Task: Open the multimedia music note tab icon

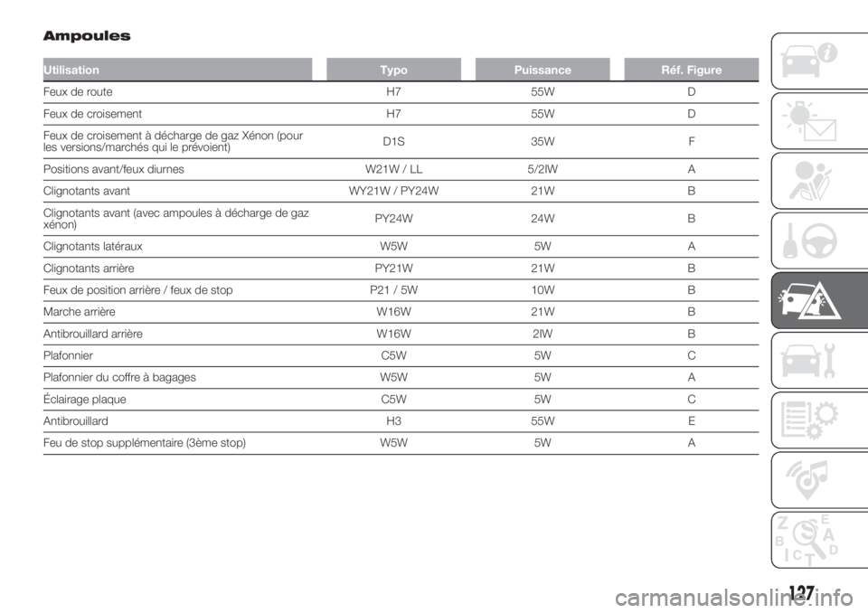Action: coord(819,479)
